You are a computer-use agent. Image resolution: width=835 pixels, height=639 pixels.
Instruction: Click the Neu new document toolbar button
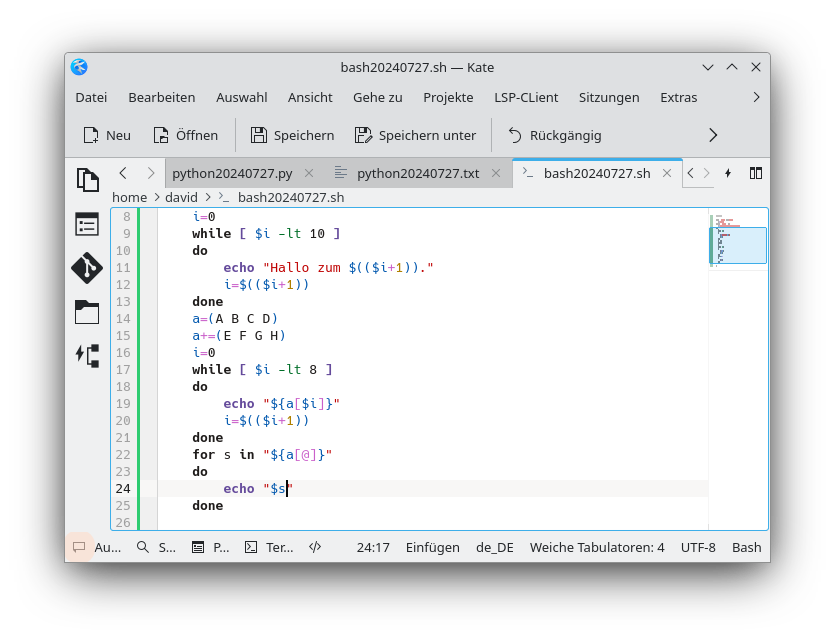pos(107,135)
